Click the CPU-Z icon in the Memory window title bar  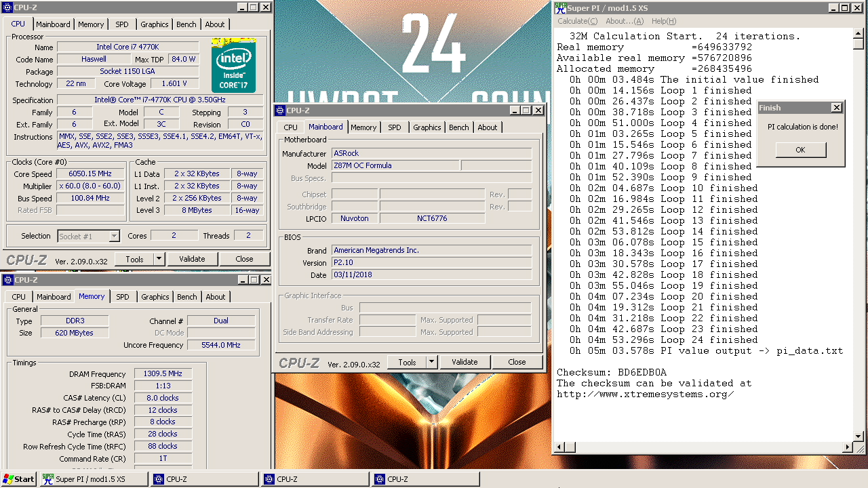[7, 280]
